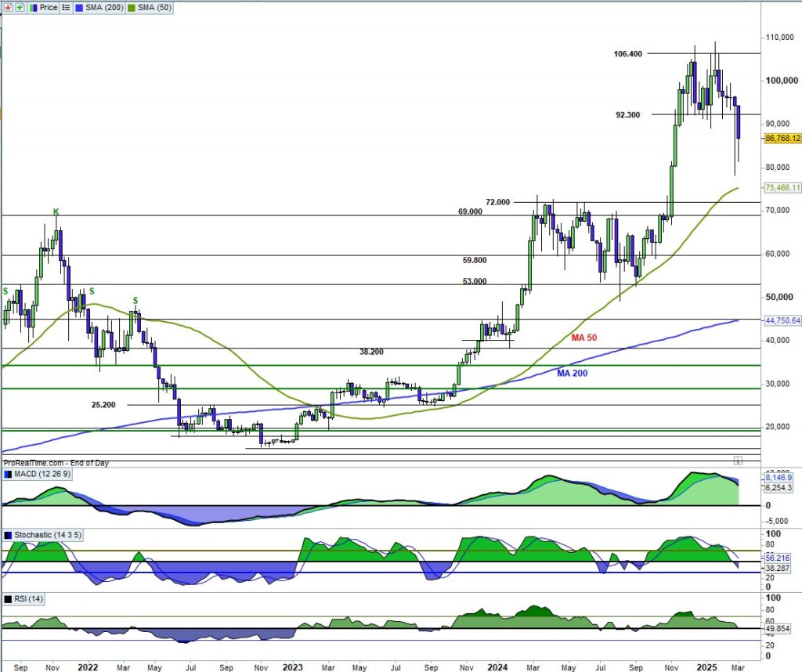Open the Stochastic (14 3 5) label
This screenshot has height=672, width=802.
click(47, 535)
